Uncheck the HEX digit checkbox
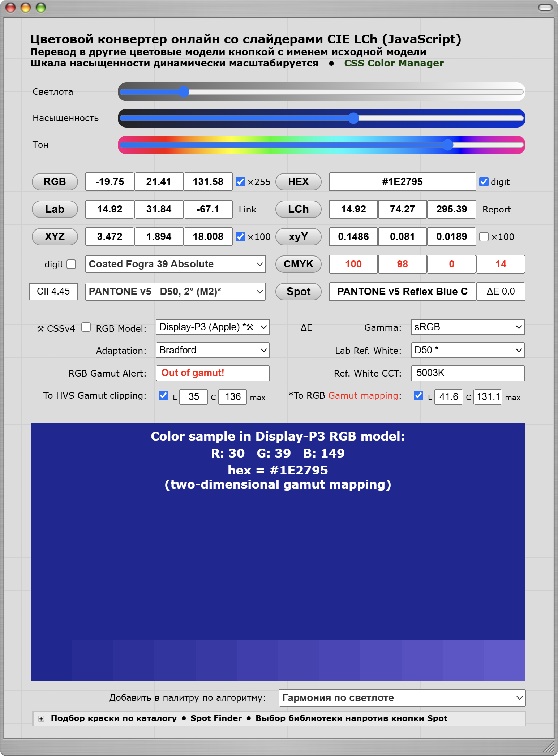This screenshot has height=756, width=558. [x=484, y=182]
